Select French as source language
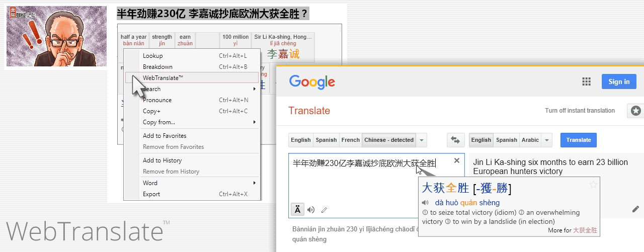644x252 pixels. tap(351, 140)
